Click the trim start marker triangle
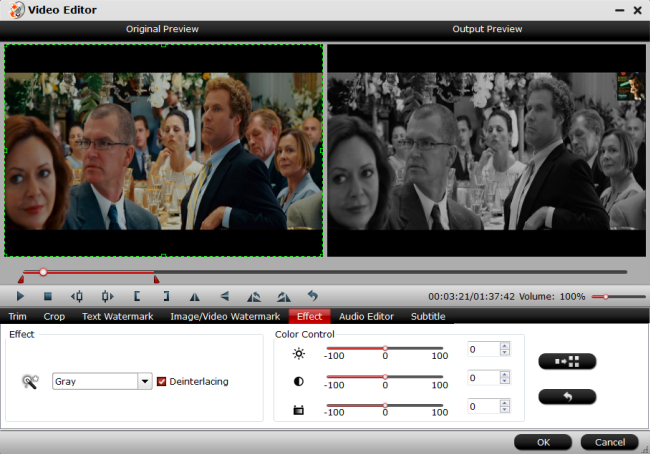The height and width of the screenshot is (454, 650). tap(21, 280)
